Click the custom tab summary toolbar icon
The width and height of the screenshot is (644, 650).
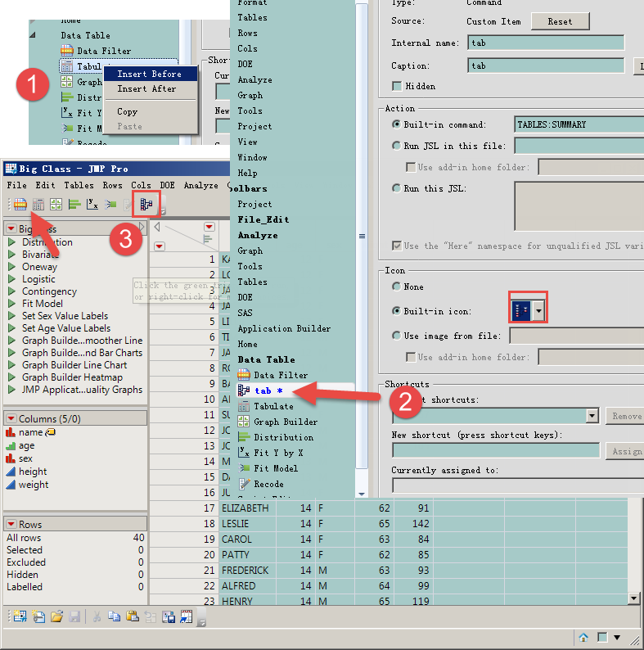click(146, 204)
